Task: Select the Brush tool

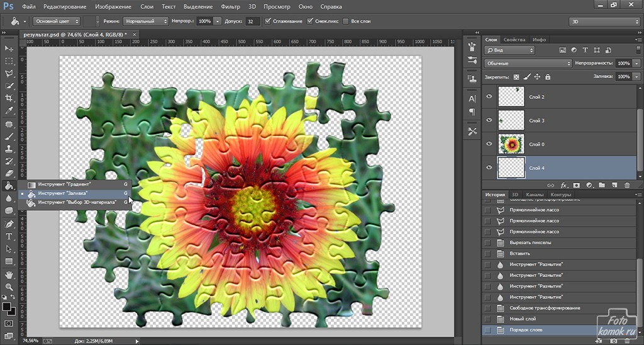Action: (x=9, y=136)
